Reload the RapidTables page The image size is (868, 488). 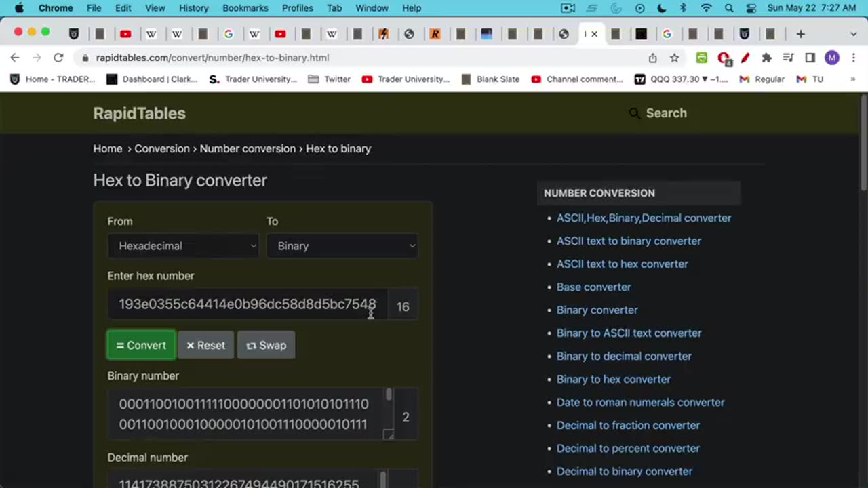pos(58,58)
